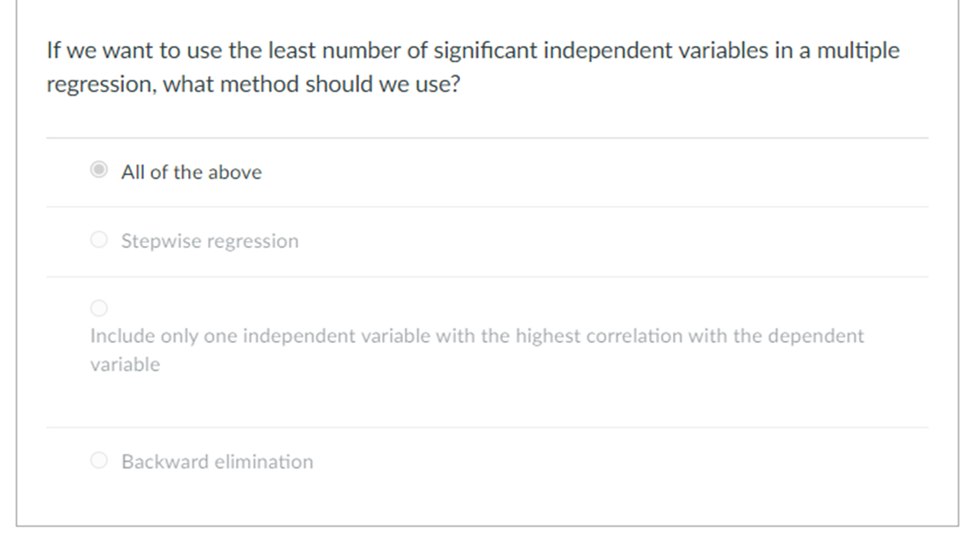Screen dimensions: 980x558
Task: Click the Backward elimination label text
Action: (216, 461)
